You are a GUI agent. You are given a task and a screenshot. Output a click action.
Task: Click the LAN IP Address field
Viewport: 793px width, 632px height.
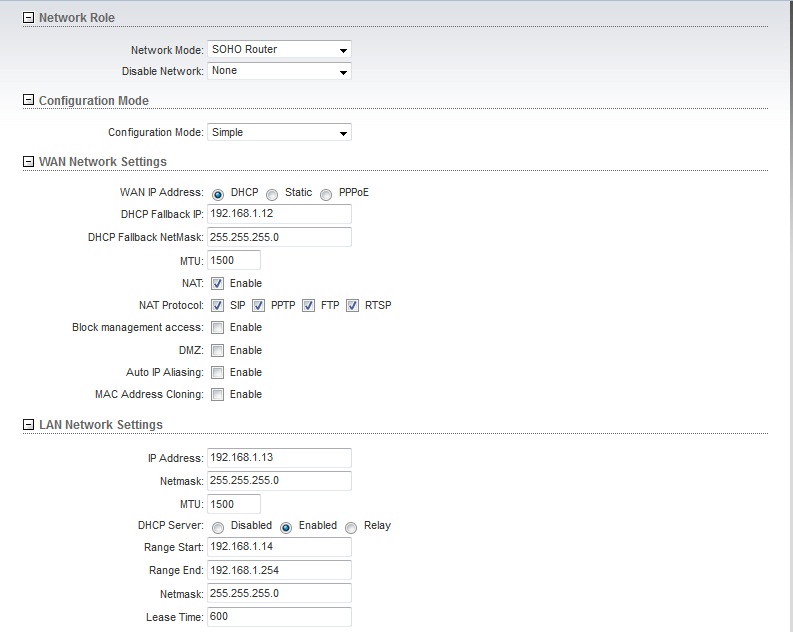click(279, 458)
